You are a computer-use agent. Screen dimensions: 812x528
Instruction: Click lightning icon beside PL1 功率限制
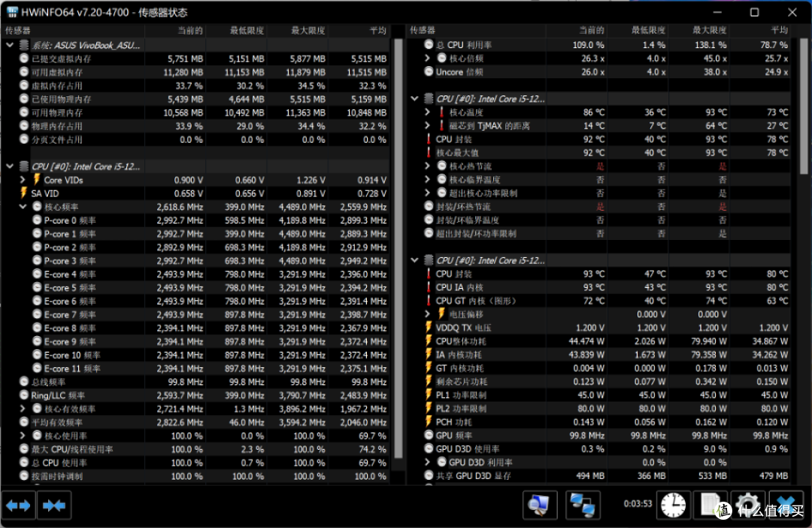click(429, 395)
